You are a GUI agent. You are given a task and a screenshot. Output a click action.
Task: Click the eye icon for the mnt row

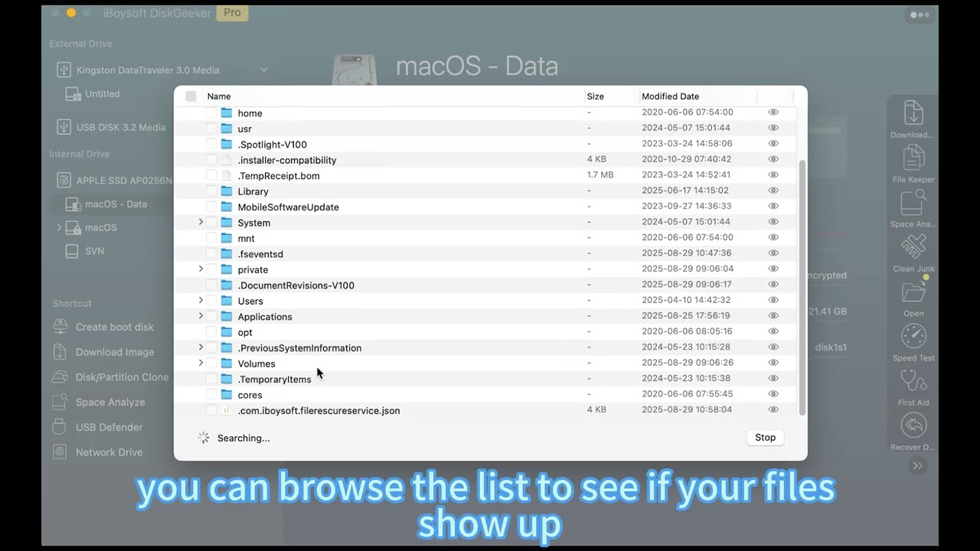[x=773, y=238]
